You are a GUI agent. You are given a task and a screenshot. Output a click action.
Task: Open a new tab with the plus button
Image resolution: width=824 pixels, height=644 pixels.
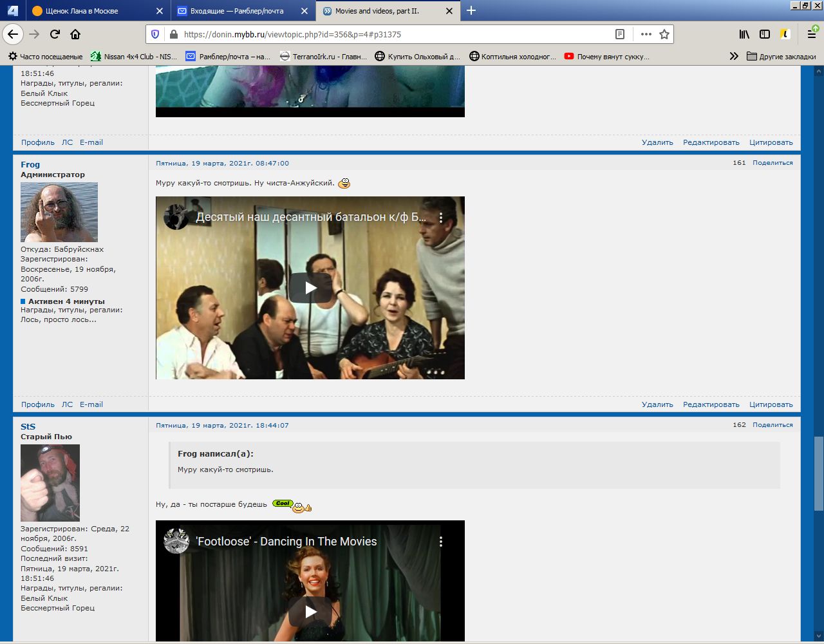pyautogui.click(x=471, y=10)
